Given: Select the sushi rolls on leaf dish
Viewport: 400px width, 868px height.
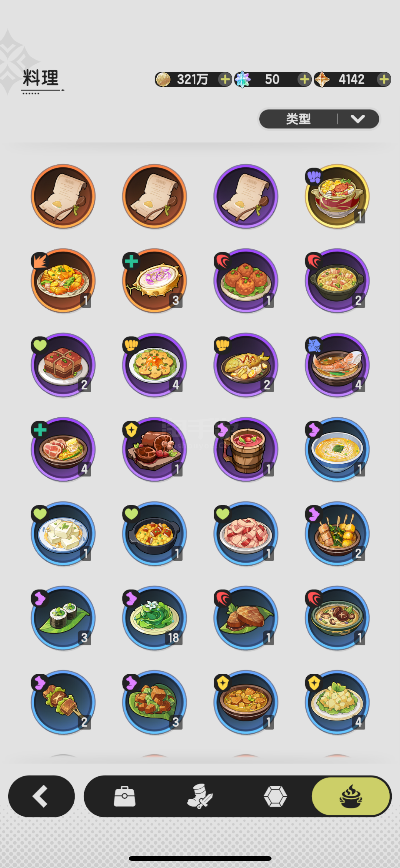Looking at the screenshot, I should (x=63, y=618).
